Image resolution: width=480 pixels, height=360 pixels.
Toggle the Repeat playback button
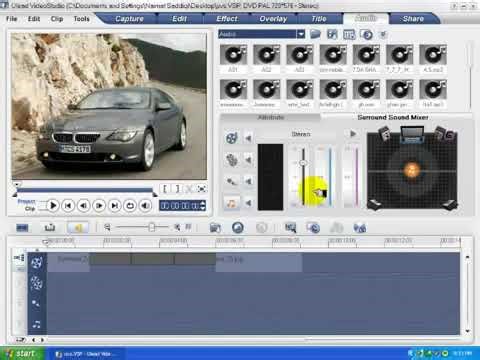coord(130,206)
